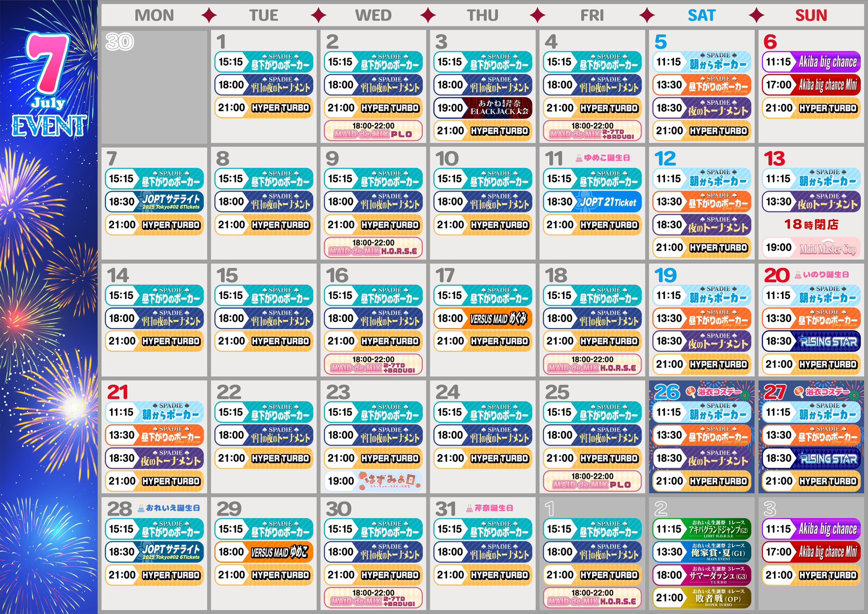
Task: Open 11:15 Akiba big chance on August 3
Action: tap(811, 529)
